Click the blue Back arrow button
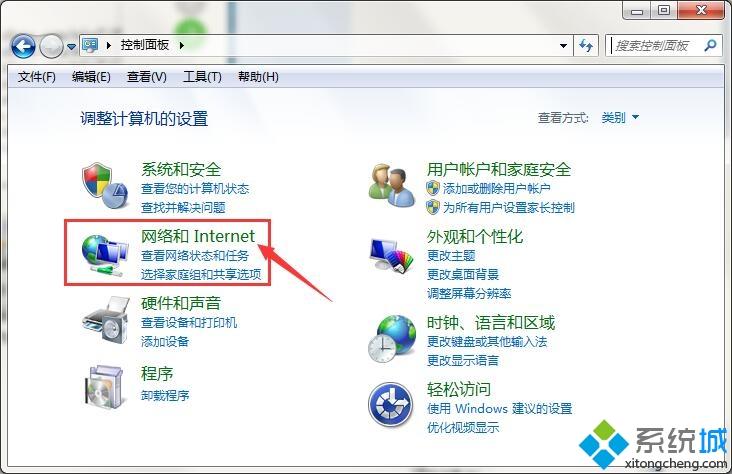Screen dimensions: 732x474 pyautogui.click(x=23, y=46)
